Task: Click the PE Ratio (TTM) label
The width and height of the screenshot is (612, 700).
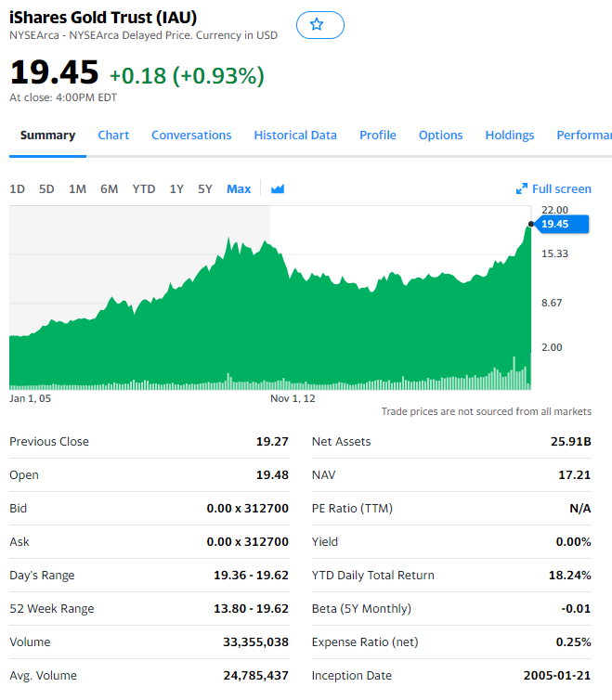Action: 352,509
